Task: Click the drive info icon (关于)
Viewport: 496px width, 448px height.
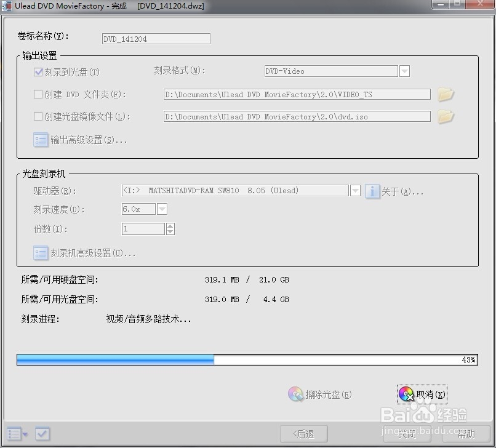Action: tap(372, 191)
